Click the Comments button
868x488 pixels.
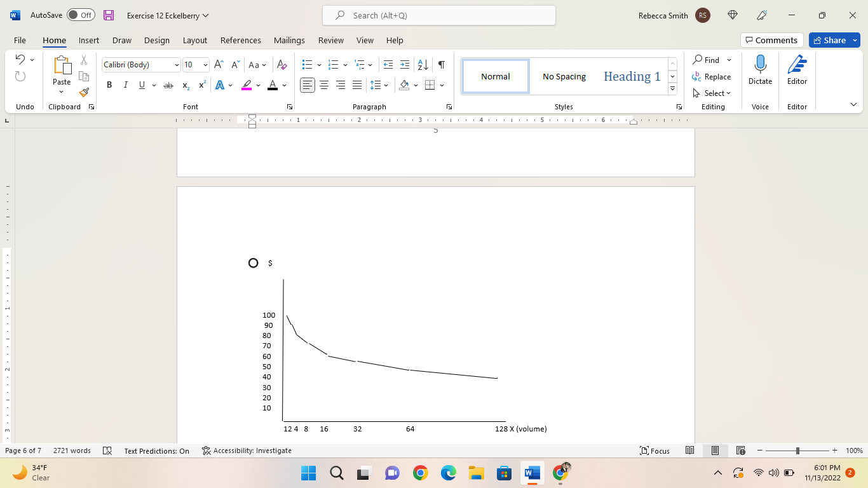click(x=772, y=40)
